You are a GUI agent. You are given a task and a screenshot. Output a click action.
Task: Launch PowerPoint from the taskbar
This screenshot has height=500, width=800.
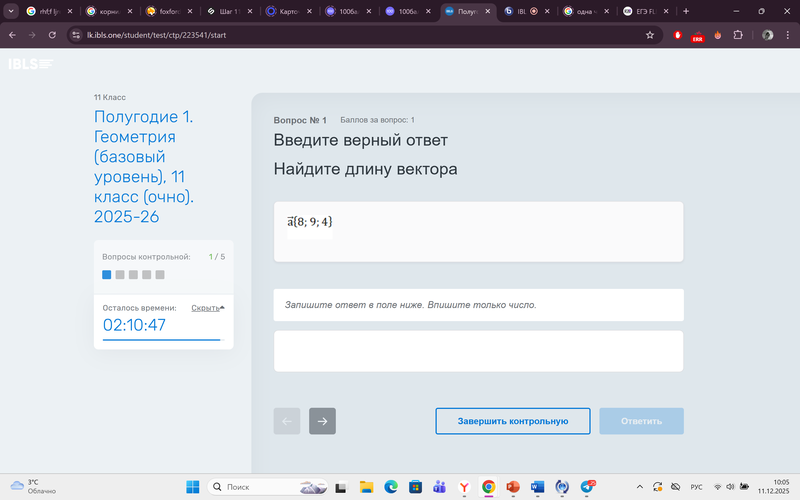click(x=514, y=487)
